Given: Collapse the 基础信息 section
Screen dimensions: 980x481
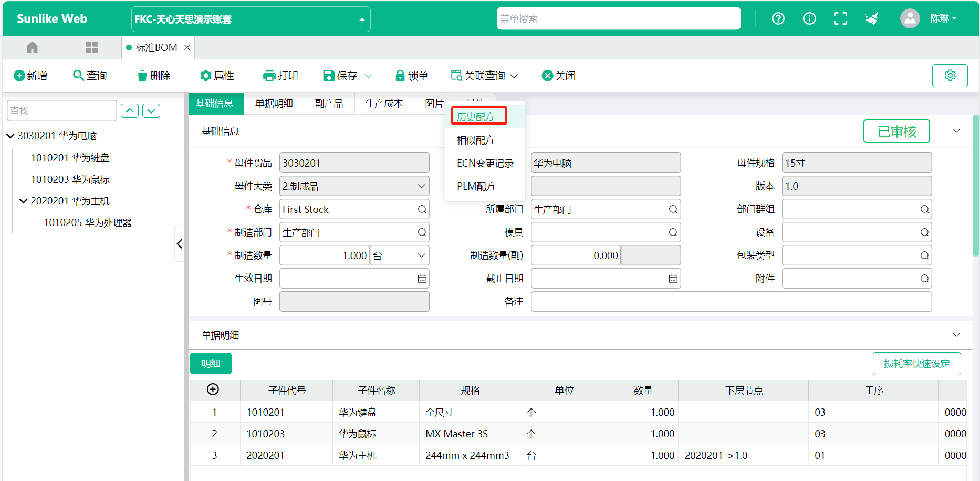Looking at the screenshot, I should [x=956, y=131].
